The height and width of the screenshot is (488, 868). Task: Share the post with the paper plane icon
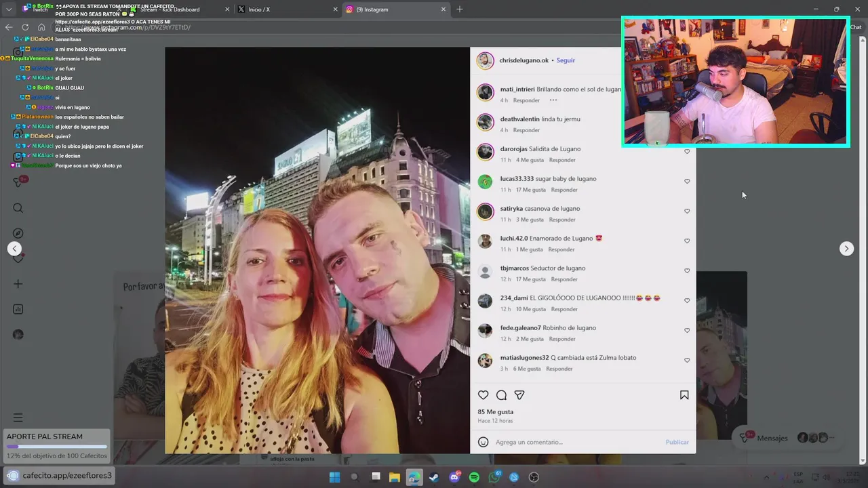(519, 395)
